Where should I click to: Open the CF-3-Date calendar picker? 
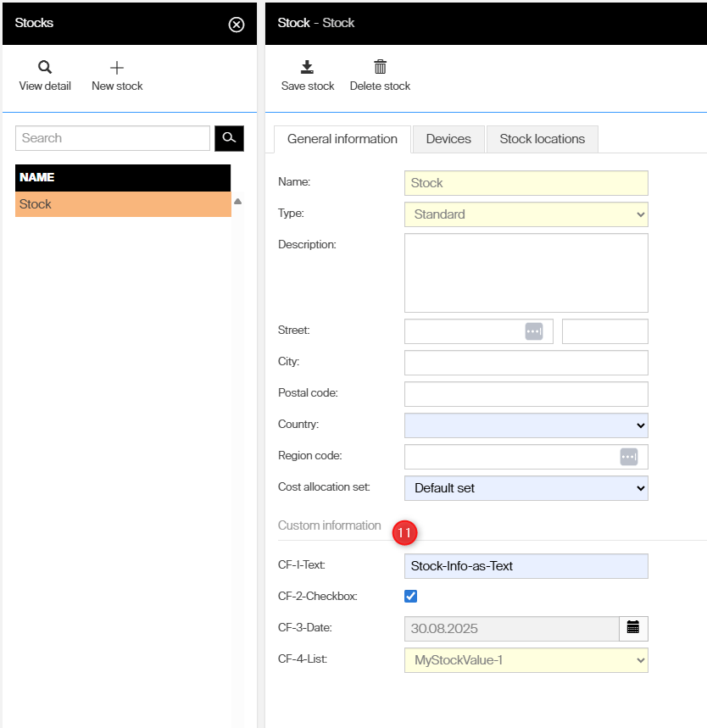633,628
